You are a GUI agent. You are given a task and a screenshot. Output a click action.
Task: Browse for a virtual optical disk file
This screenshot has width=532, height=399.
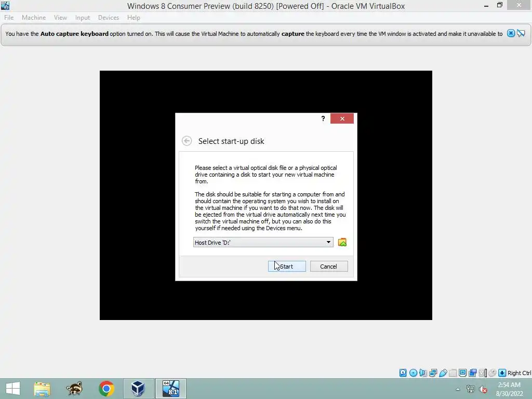342,242
